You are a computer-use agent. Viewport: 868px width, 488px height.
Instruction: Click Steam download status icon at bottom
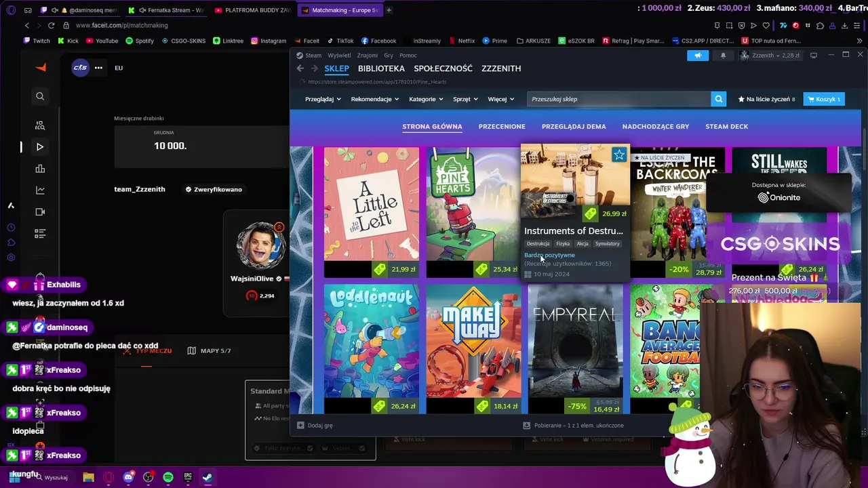pyautogui.click(x=526, y=426)
